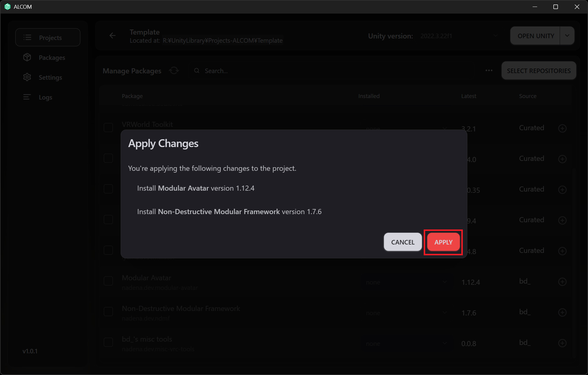
Task: Click the Package column header
Action: (132, 96)
